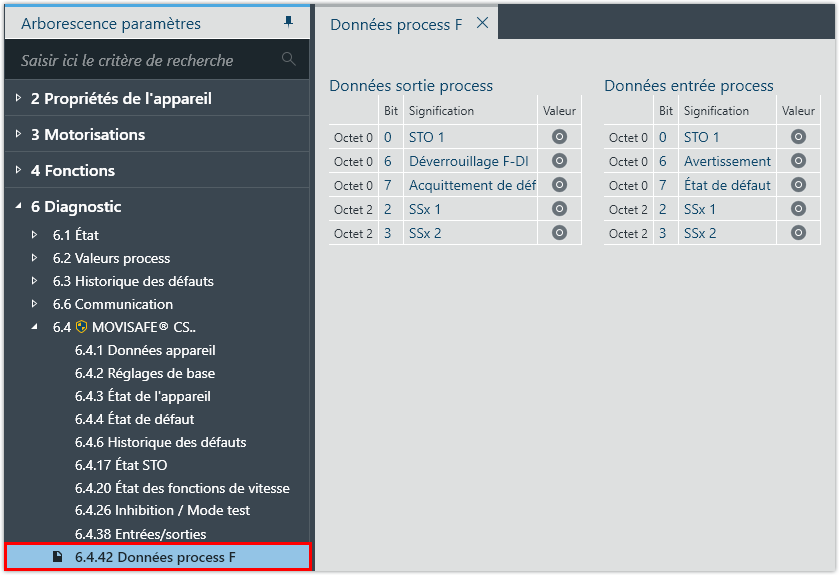
Task: Open 6.4.26 Inhibition / Mode test
Action: pyautogui.click(x=162, y=510)
